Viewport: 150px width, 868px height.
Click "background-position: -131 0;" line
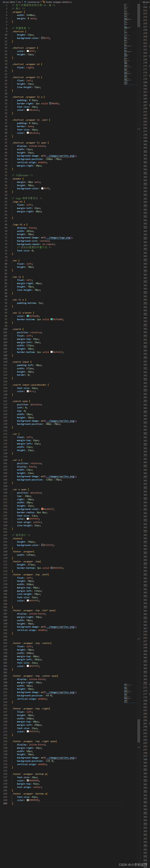[x=35, y=761]
